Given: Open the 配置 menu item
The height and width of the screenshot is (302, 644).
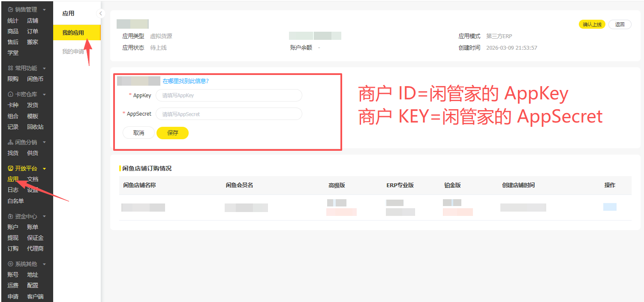Looking at the screenshot, I should tap(33, 285).
